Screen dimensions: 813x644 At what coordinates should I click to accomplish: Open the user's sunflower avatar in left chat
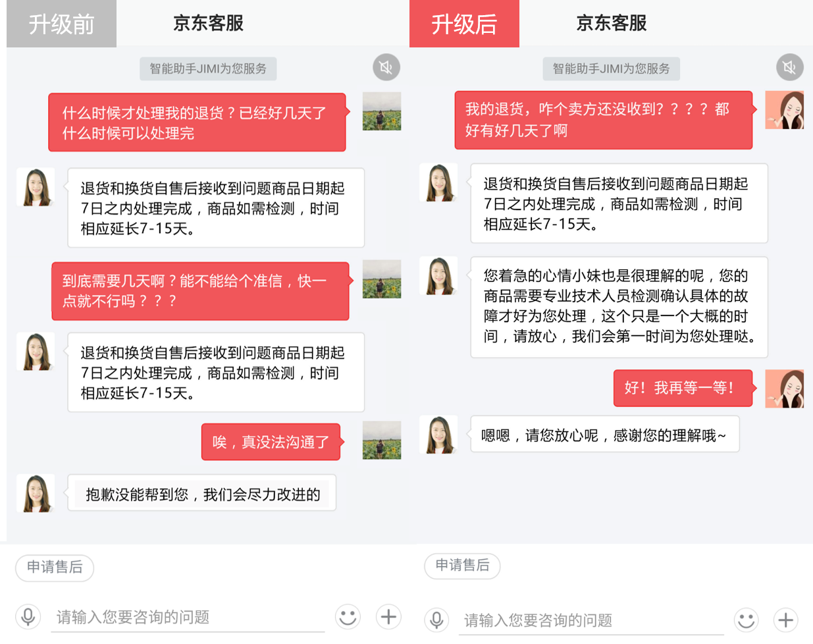pos(382,112)
